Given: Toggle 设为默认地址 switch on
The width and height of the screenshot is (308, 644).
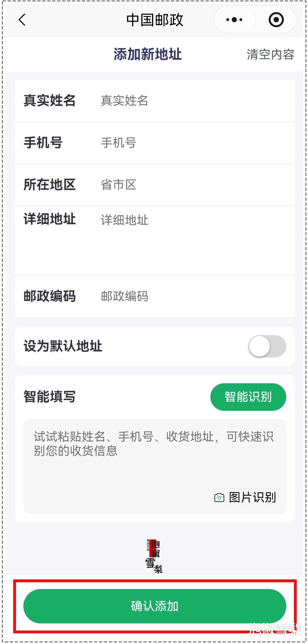Looking at the screenshot, I should [267, 346].
